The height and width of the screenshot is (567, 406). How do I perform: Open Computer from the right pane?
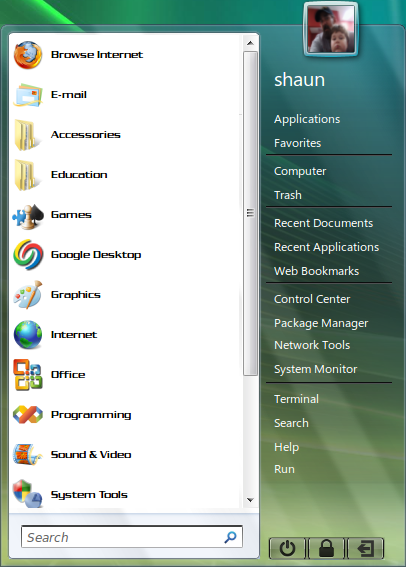(x=300, y=171)
